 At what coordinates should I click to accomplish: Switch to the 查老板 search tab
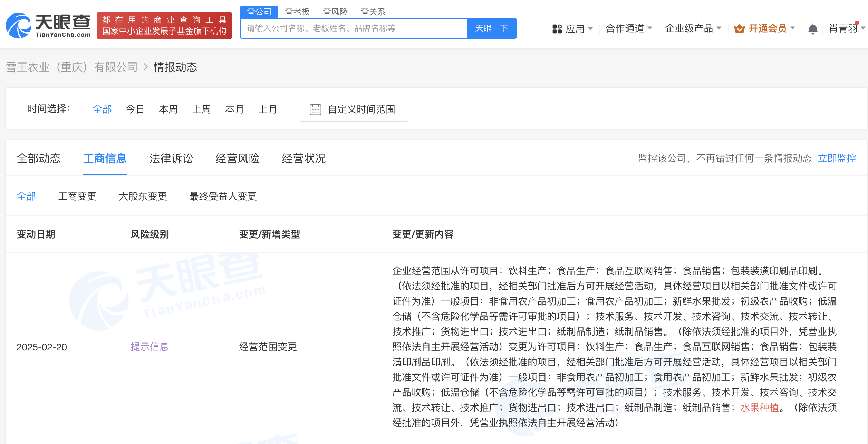click(x=297, y=12)
